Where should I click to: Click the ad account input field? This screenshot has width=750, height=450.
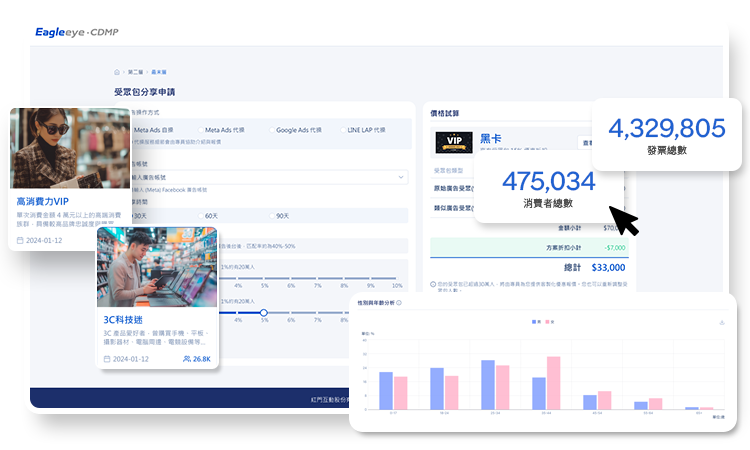click(x=269, y=177)
